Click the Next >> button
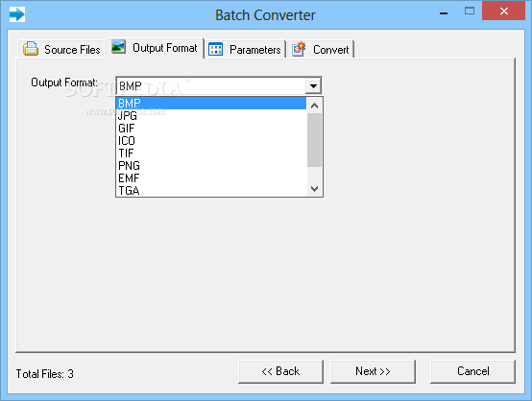Image resolution: width=532 pixels, height=401 pixels. pos(373,371)
